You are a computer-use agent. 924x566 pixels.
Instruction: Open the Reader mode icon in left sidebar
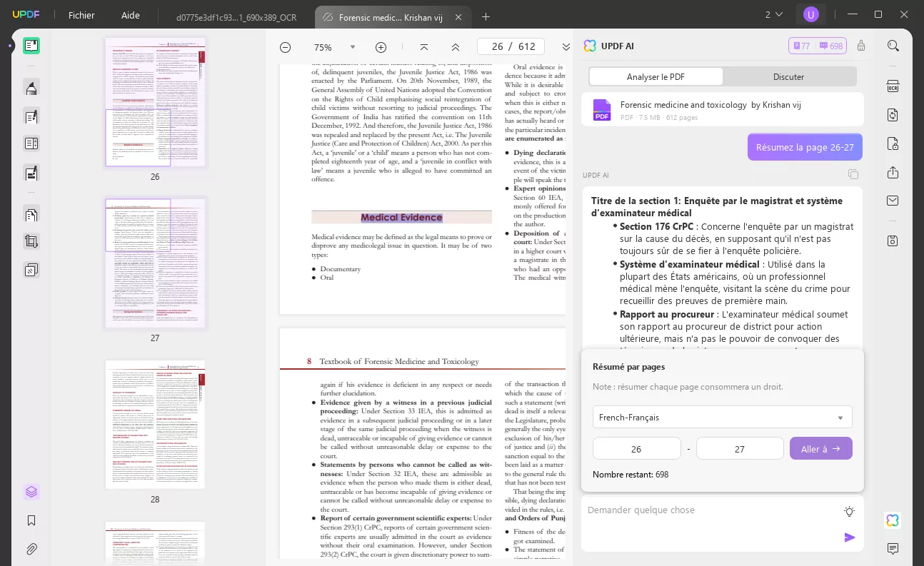tap(31, 46)
